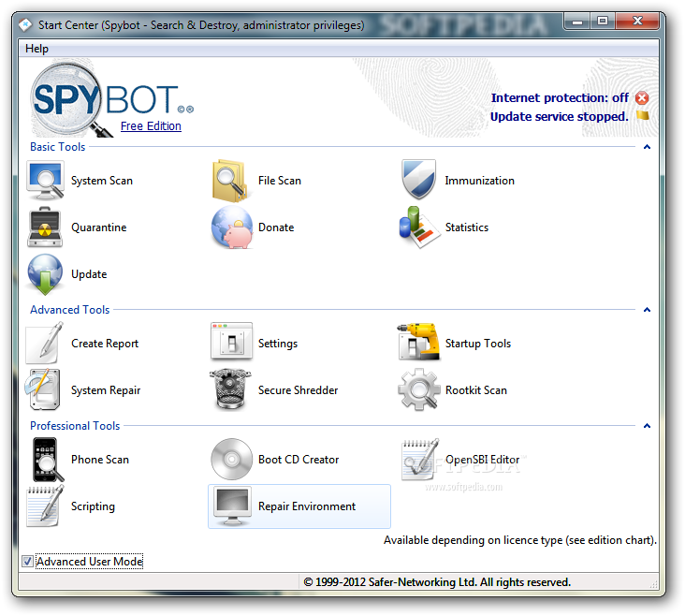Click the Internet protection: off status text

click(x=560, y=98)
